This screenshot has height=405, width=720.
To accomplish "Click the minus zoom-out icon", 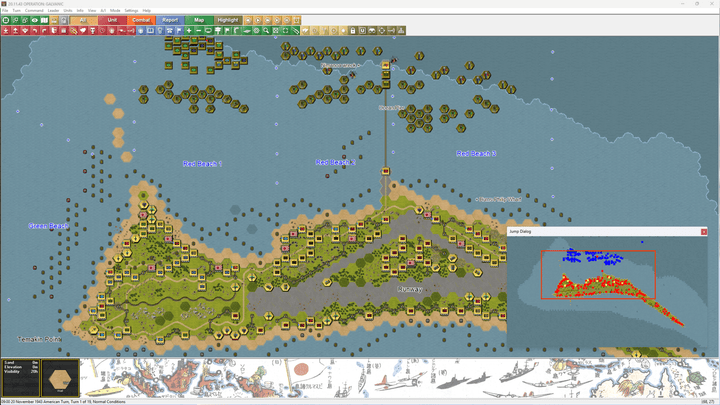I will (198, 31).
